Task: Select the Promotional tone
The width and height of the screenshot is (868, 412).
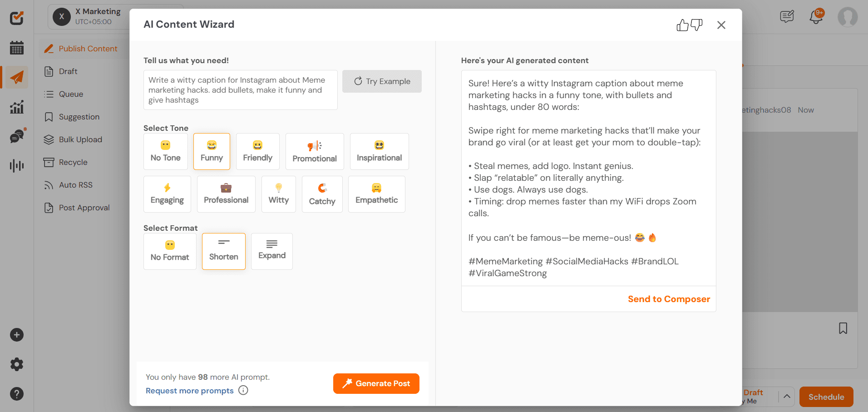Action: tap(315, 151)
